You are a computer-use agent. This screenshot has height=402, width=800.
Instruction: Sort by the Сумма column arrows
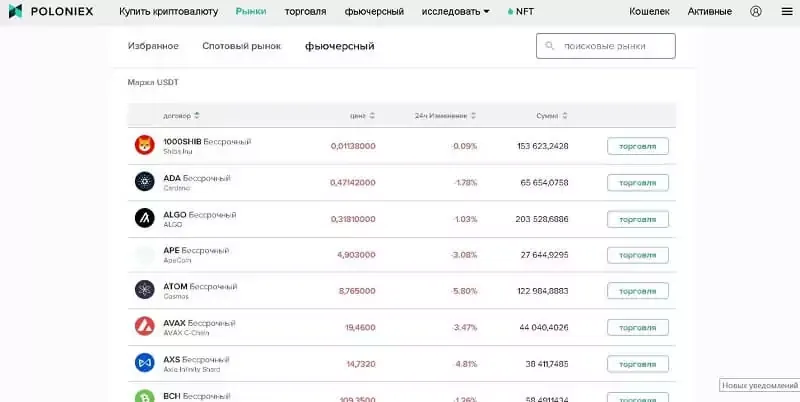coord(565,116)
